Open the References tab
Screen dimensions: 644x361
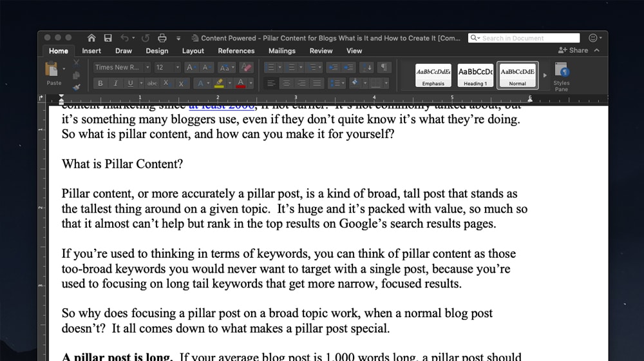(236, 51)
